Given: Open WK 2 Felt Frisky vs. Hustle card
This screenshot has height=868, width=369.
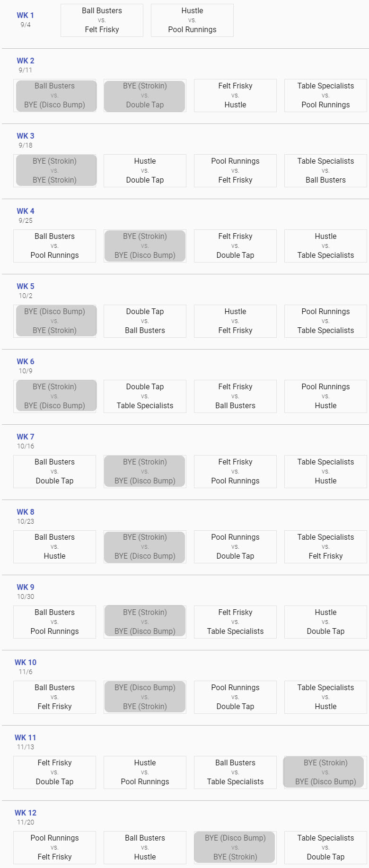Looking at the screenshot, I should coord(235,96).
